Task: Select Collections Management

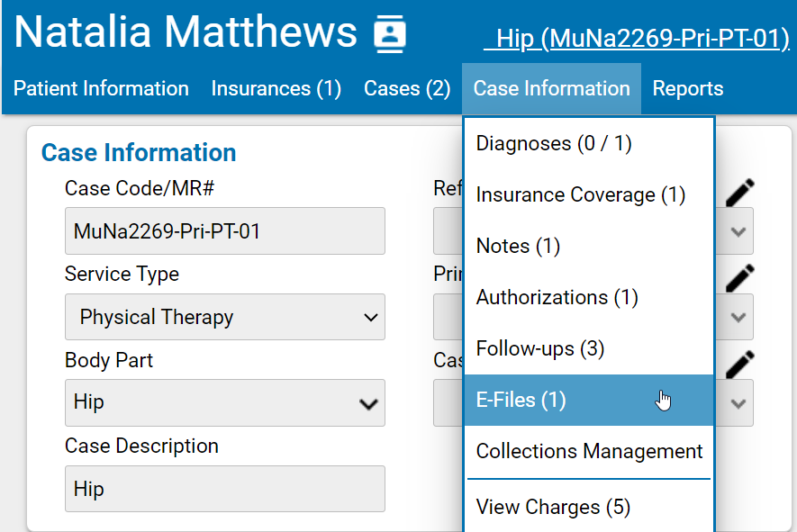Action: pyautogui.click(x=588, y=451)
